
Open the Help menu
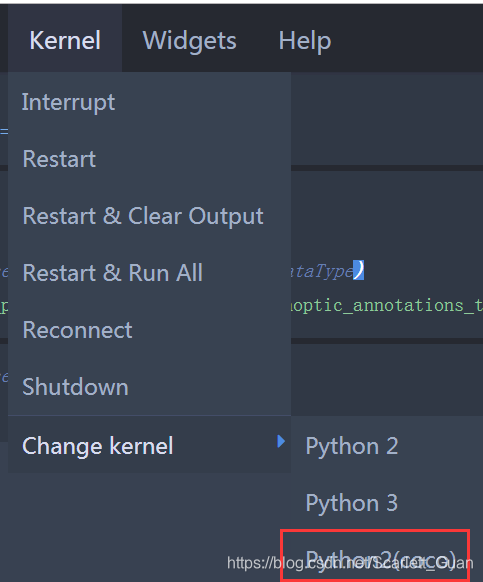coord(305,40)
